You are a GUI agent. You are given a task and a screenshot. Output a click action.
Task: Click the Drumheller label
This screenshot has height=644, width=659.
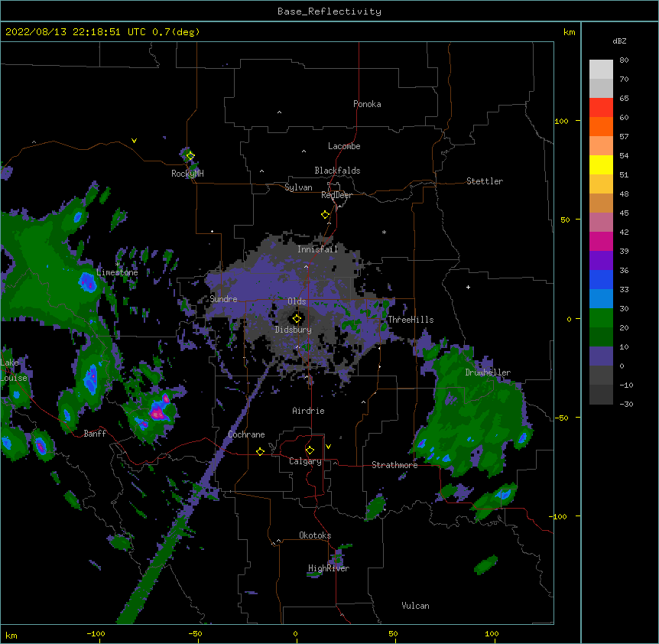[488, 372]
